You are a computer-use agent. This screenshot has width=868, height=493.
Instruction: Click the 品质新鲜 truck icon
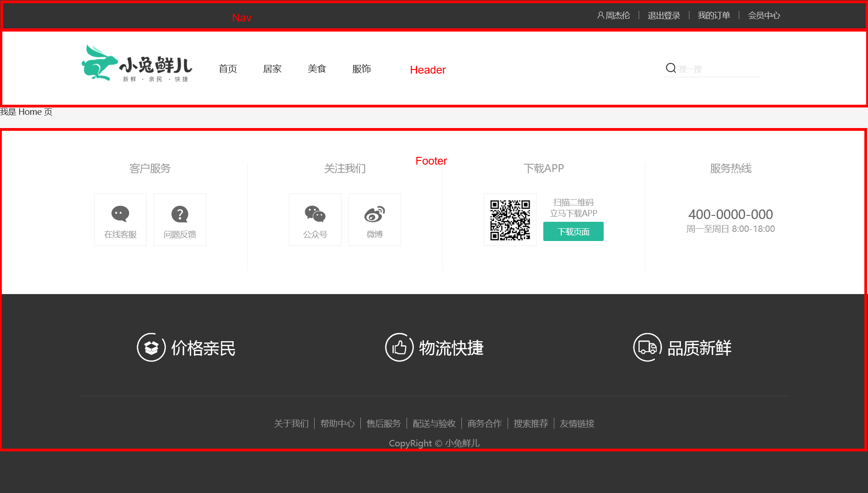tap(648, 348)
